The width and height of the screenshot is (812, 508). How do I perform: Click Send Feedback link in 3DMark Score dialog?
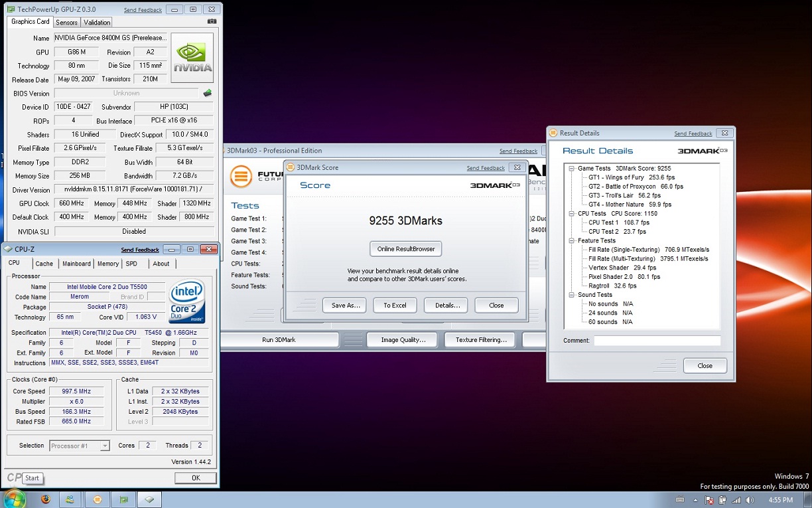point(486,168)
